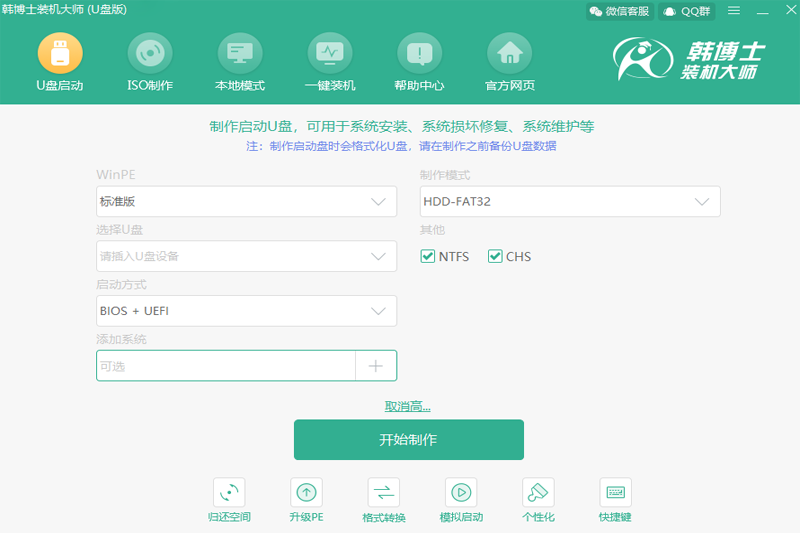Open the 帮助中心 help icon
The width and height of the screenshot is (800, 533).
(x=419, y=53)
